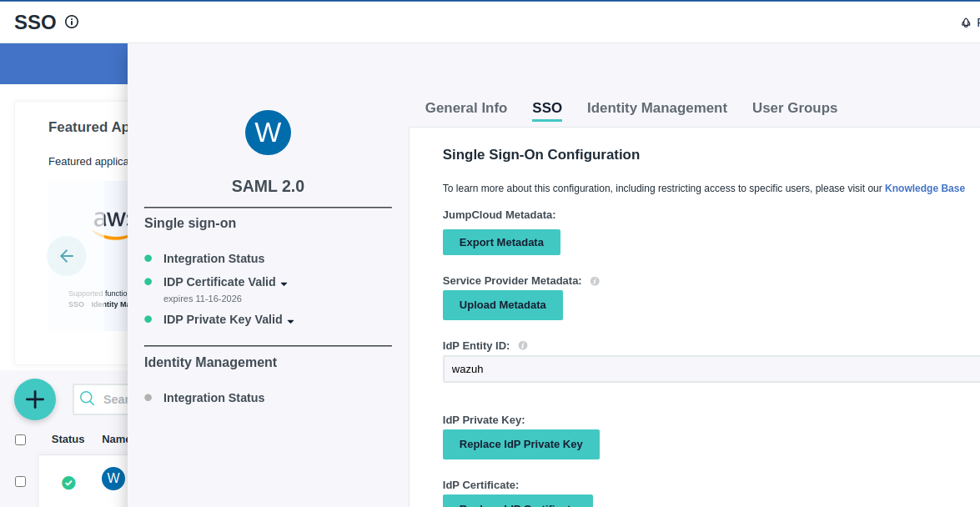Click the IdP Certificate label

pos(480,485)
